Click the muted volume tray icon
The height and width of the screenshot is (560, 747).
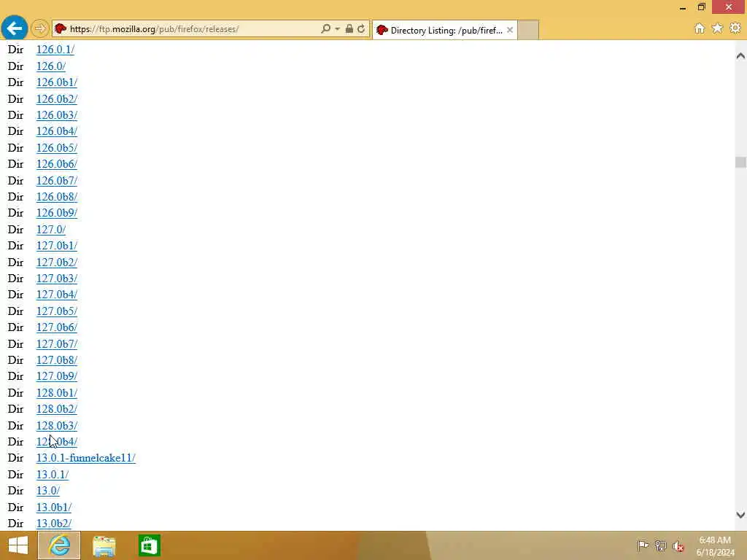click(678, 546)
